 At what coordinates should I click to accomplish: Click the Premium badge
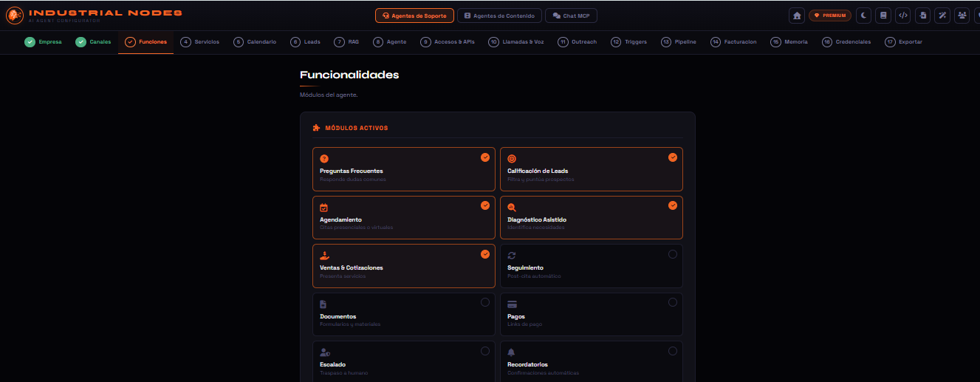click(830, 15)
